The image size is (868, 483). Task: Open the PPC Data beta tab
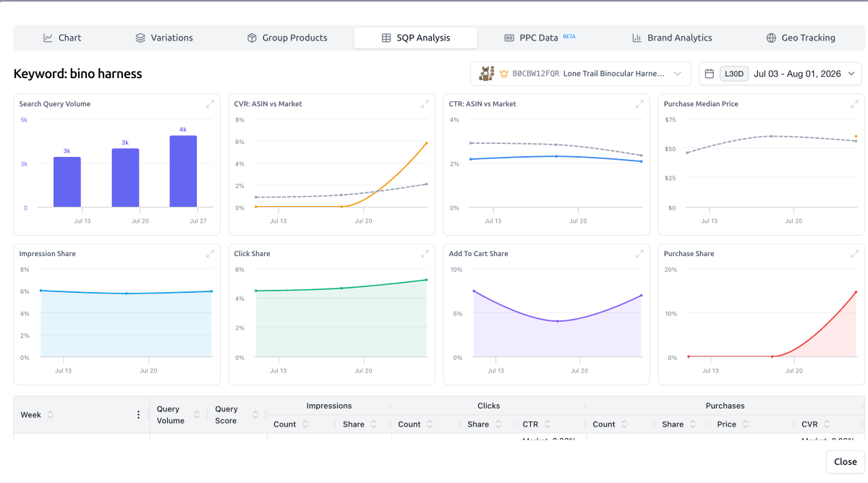(x=538, y=38)
